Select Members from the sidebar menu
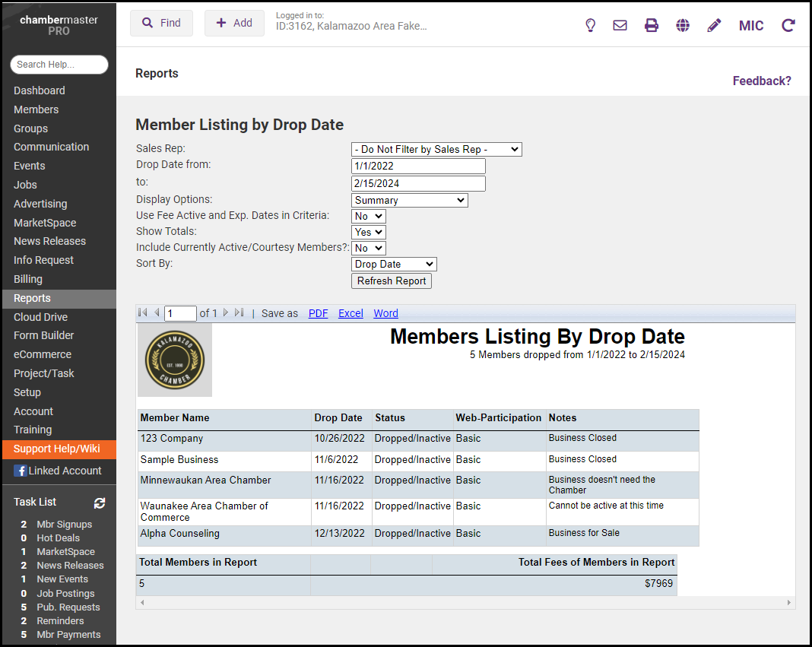 point(36,109)
